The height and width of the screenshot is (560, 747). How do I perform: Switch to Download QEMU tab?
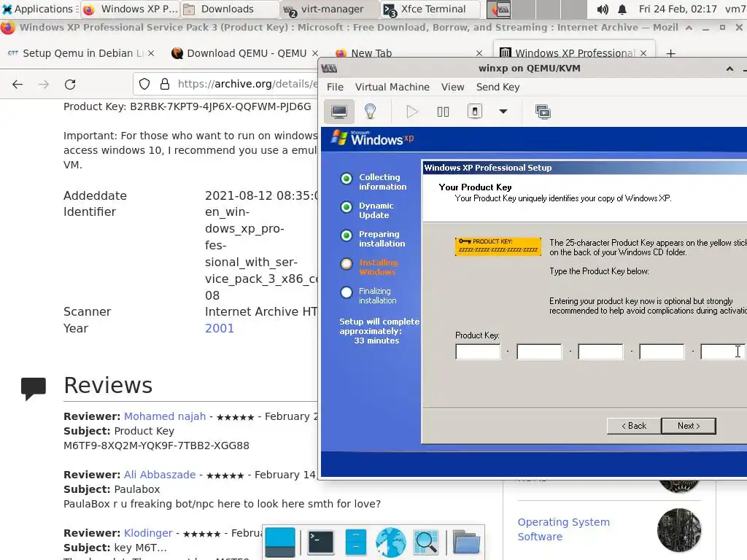click(x=239, y=53)
